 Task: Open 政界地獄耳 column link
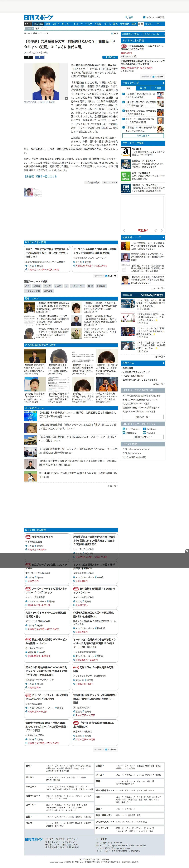128,368
